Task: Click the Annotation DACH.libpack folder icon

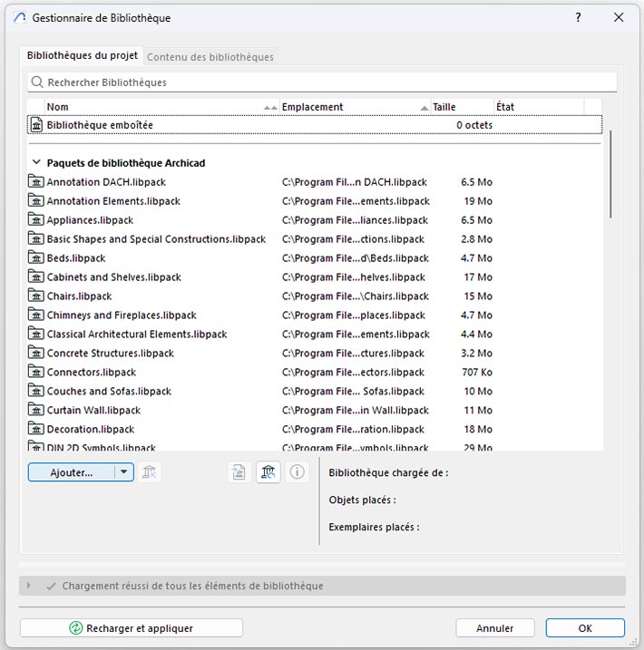Action: click(36, 181)
